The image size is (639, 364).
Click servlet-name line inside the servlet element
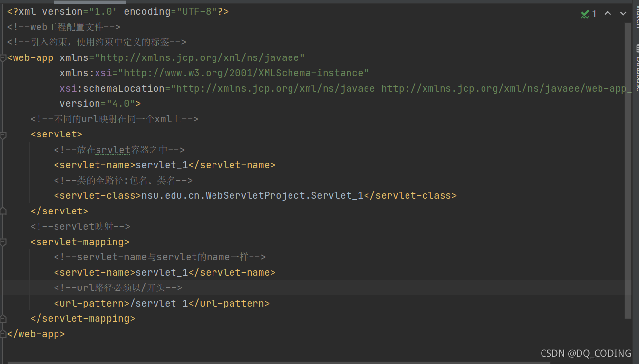tap(165, 165)
